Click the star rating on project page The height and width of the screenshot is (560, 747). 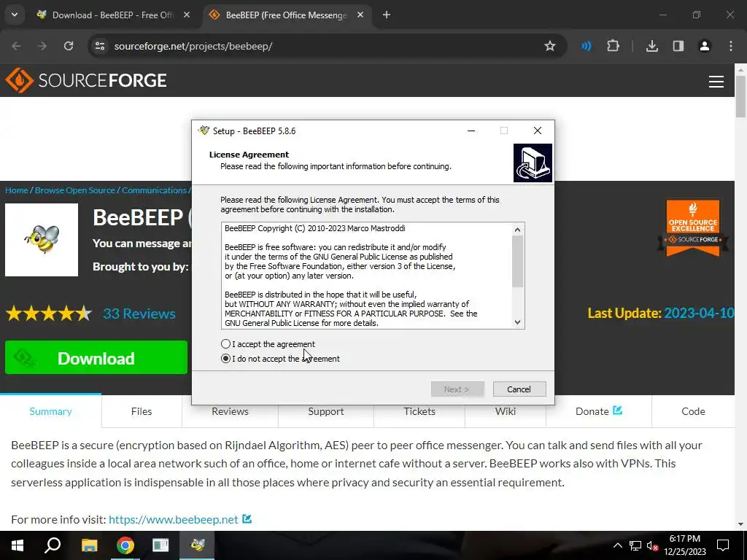coord(49,314)
